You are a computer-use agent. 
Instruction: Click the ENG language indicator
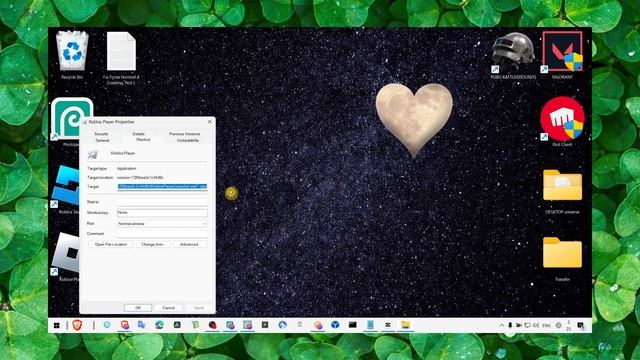(547, 325)
